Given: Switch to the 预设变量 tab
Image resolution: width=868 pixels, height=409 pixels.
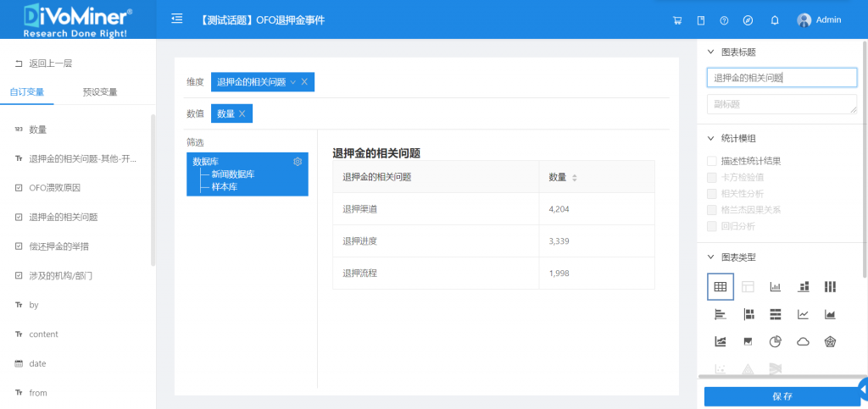Looking at the screenshot, I should (100, 91).
